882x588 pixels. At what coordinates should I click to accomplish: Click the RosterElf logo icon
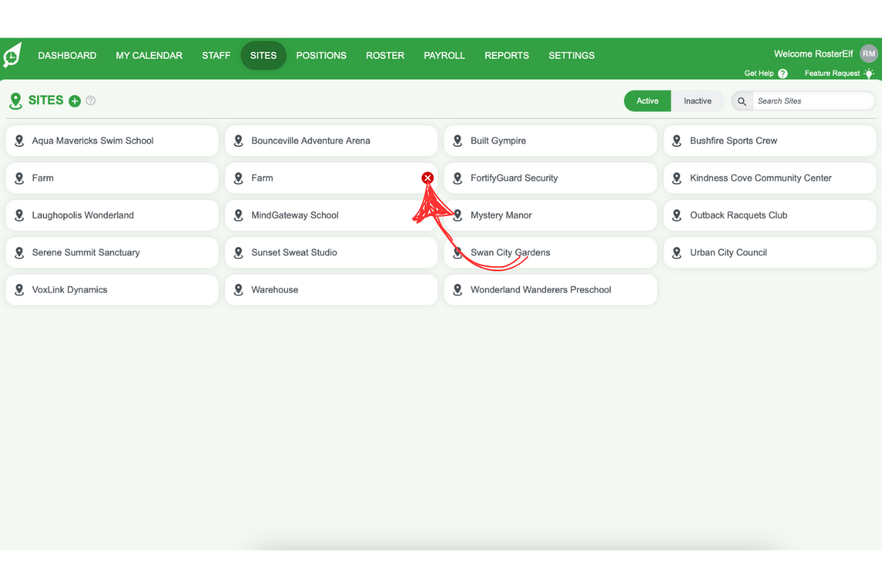point(12,56)
